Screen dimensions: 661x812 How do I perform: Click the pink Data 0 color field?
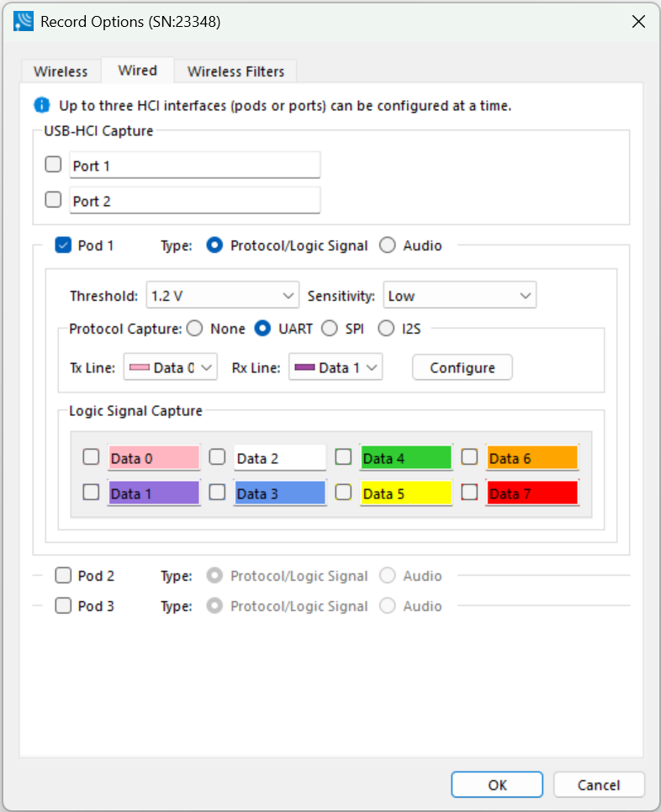point(154,458)
